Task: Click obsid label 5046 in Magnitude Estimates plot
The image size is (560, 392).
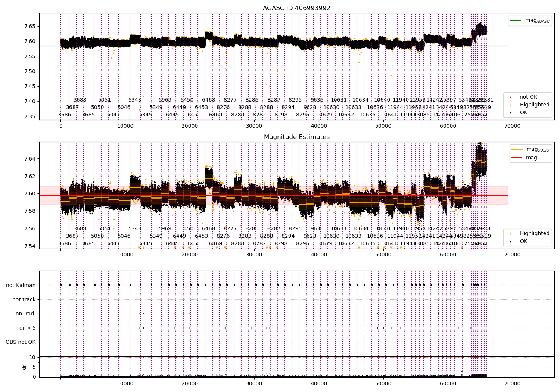Action: (124, 236)
